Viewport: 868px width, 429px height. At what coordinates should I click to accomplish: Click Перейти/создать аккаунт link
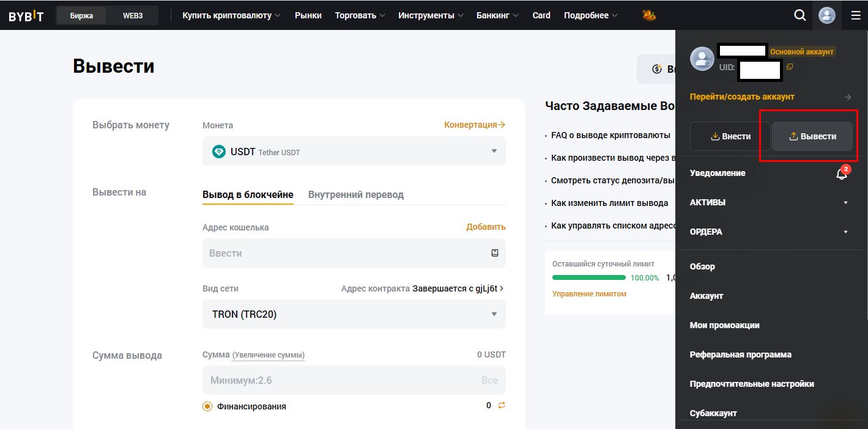click(x=742, y=97)
